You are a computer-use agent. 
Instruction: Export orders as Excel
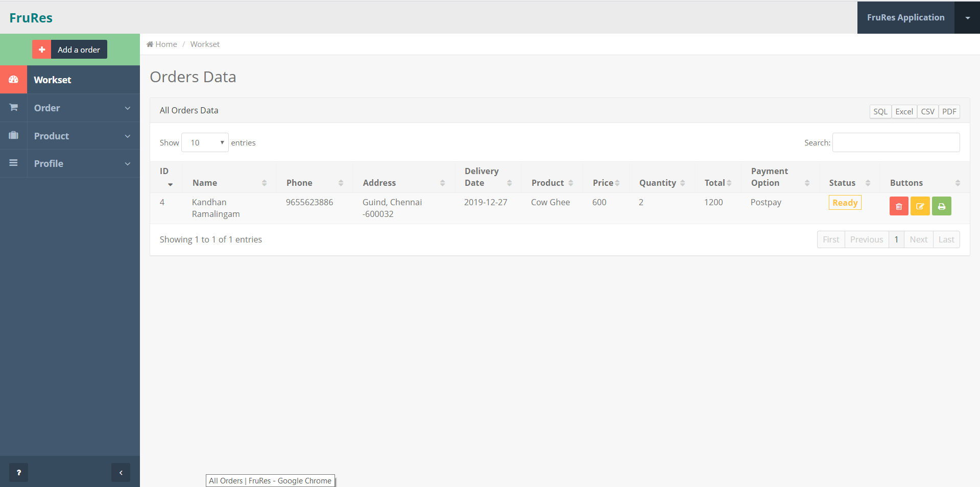tap(904, 111)
